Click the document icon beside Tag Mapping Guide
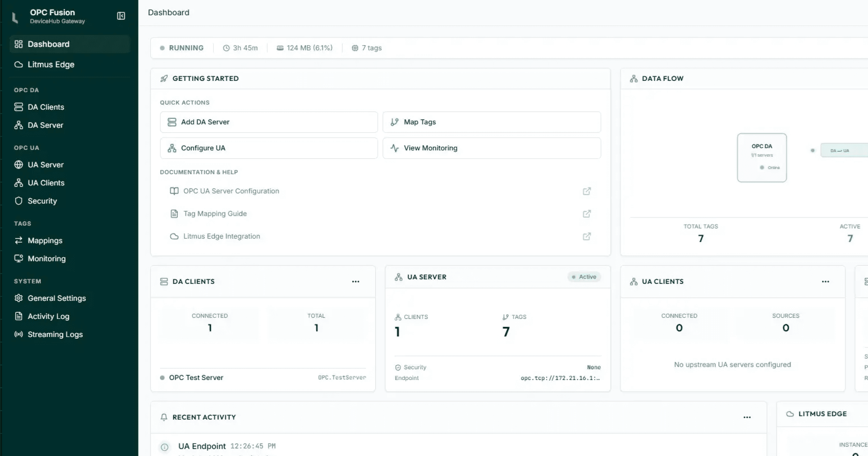The height and width of the screenshot is (456, 868). click(x=174, y=213)
